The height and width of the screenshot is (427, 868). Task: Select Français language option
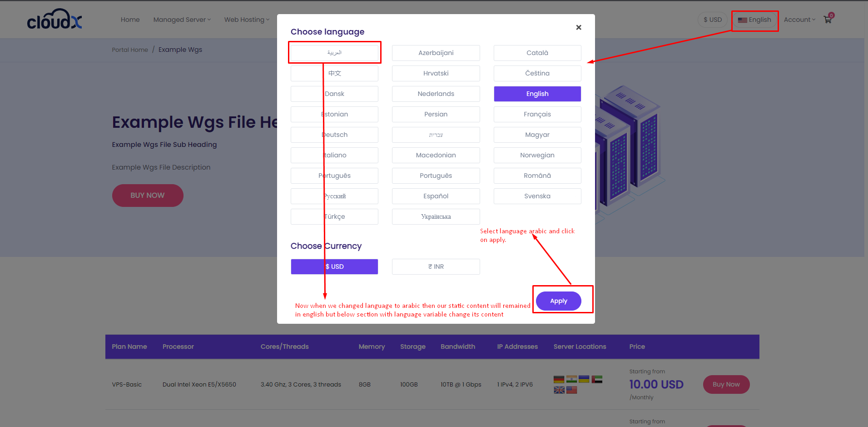pyautogui.click(x=537, y=114)
